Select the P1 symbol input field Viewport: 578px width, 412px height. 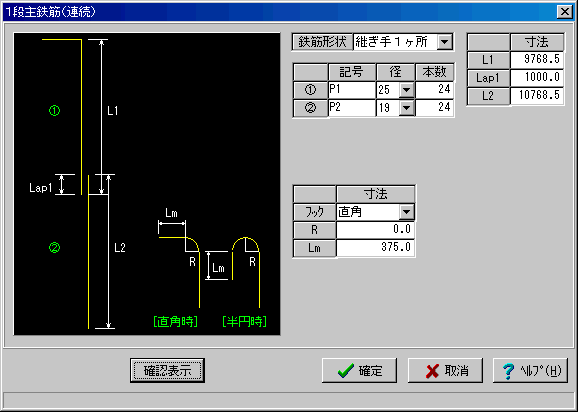[352, 90]
